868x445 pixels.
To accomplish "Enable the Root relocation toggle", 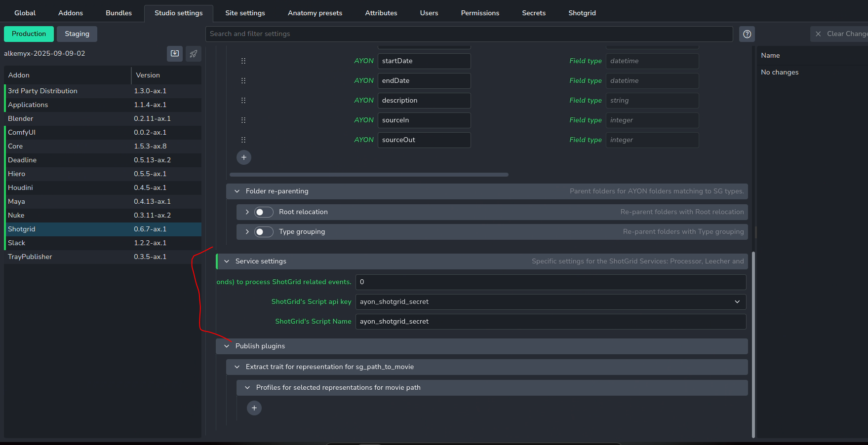I will click(264, 212).
